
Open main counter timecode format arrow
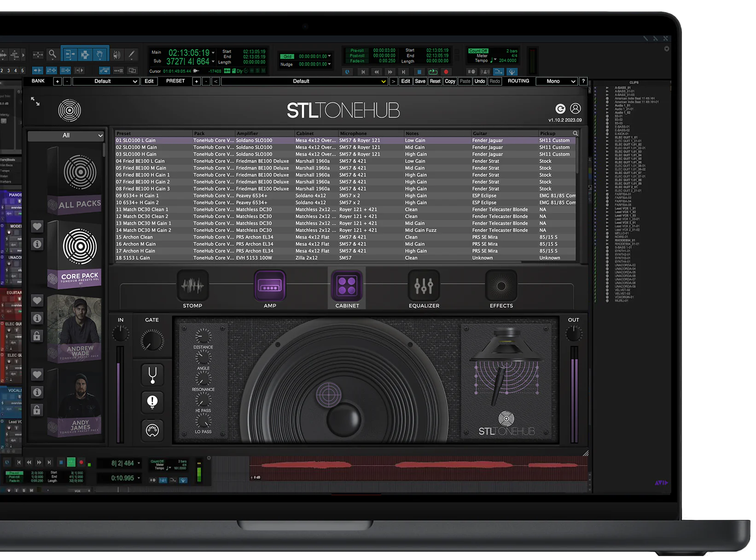[x=213, y=52]
